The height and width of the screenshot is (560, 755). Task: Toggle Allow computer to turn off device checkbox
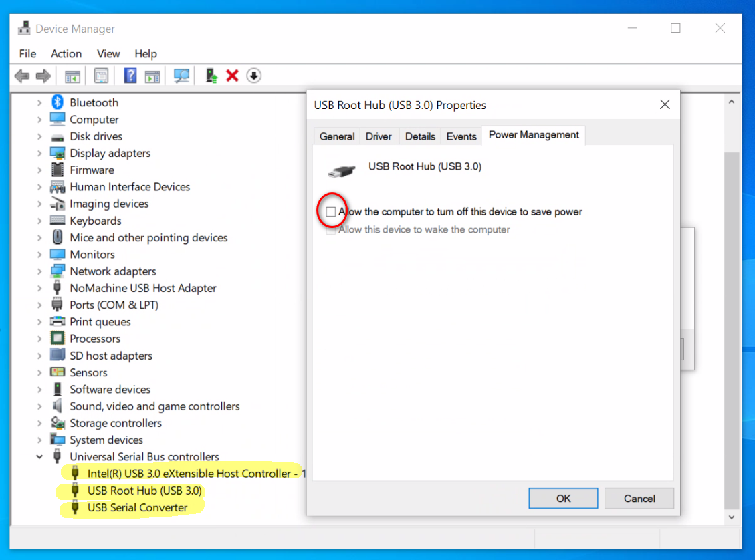click(331, 212)
